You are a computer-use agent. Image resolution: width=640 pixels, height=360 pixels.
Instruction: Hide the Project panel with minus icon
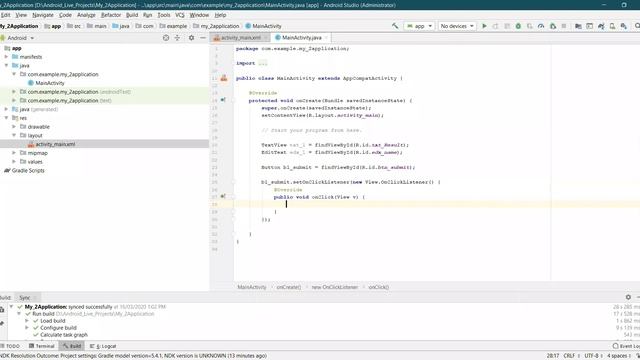pyautogui.click(x=202, y=38)
